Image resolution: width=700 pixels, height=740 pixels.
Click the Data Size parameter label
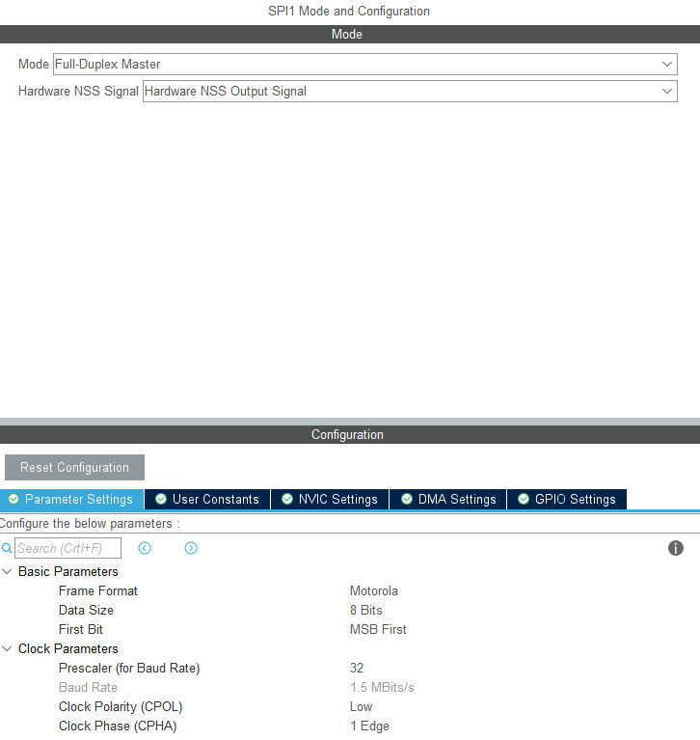(x=86, y=610)
